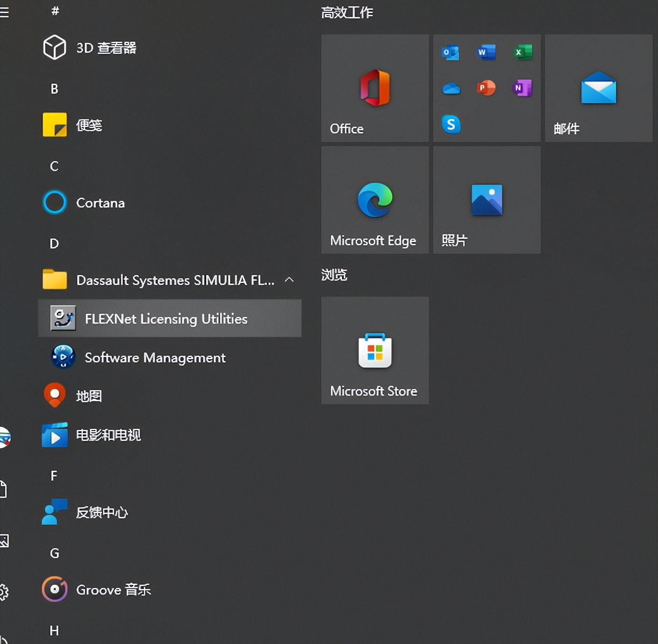
Task: Open Cortana from the app list
Action: [100, 203]
